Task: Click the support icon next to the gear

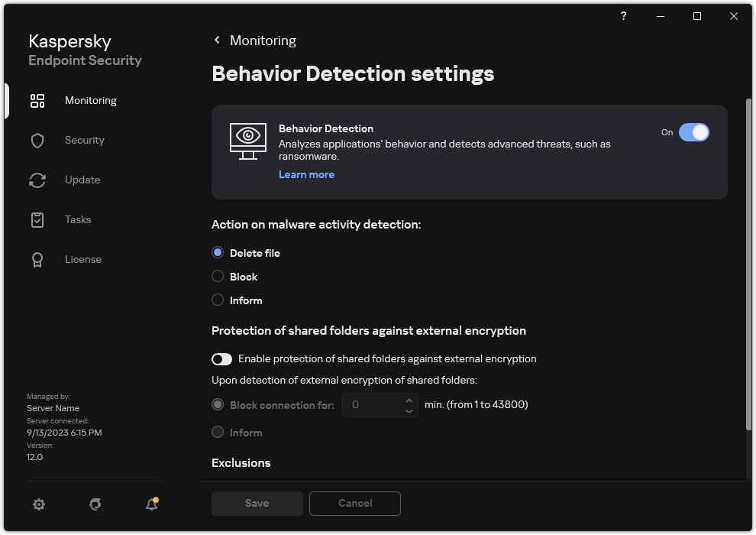Action: click(x=95, y=504)
